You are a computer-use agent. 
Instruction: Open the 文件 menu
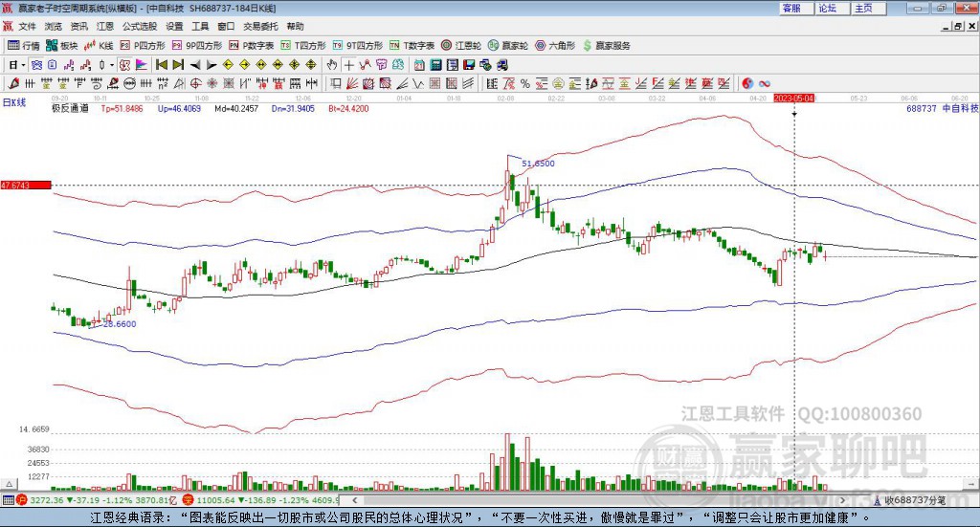coord(27,26)
